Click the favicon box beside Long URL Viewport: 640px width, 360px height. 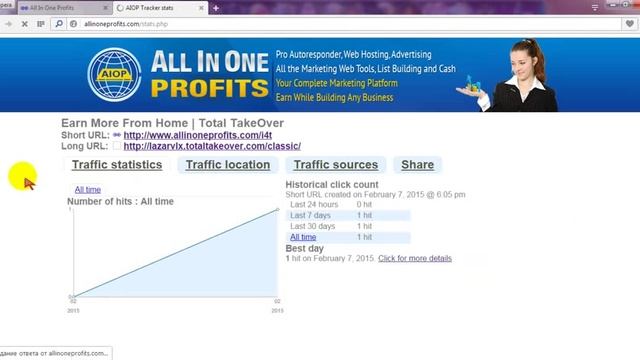coord(117,146)
